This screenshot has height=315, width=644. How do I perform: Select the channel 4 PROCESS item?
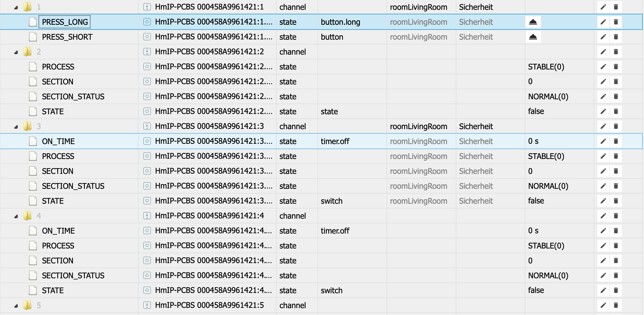pyautogui.click(x=58, y=246)
